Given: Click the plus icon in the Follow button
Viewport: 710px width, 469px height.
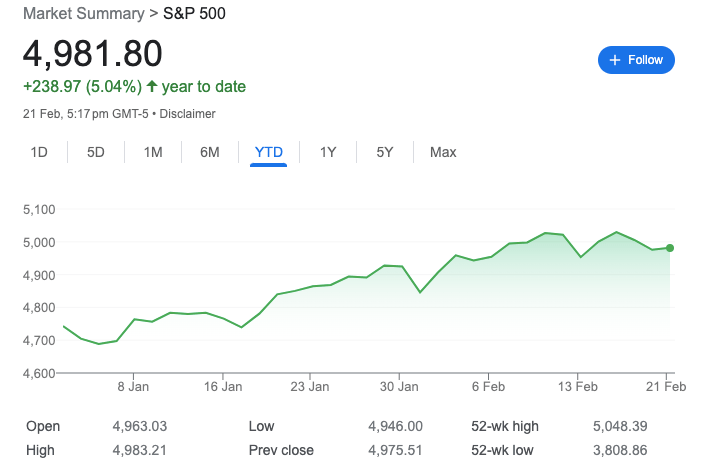Looking at the screenshot, I should 614,60.
